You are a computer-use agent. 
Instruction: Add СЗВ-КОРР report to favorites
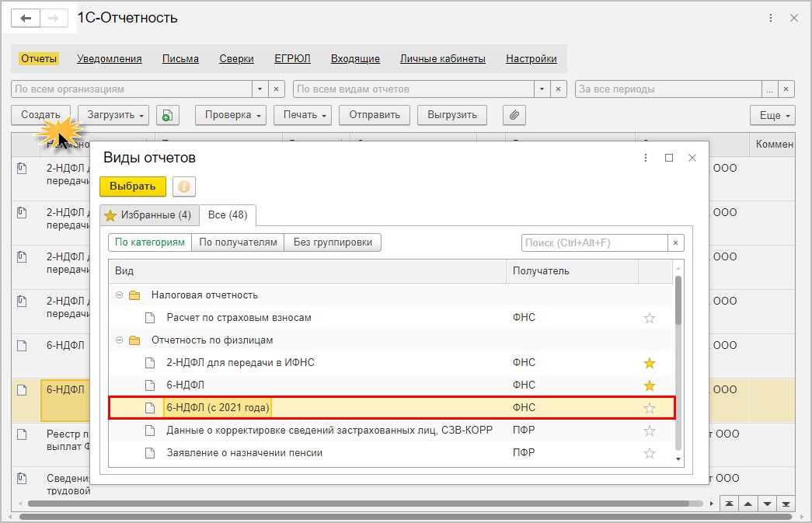650,431
